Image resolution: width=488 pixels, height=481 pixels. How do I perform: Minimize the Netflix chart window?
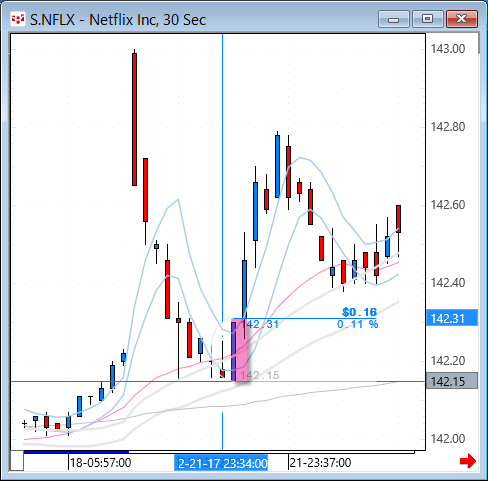pyautogui.click(x=394, y=19)
